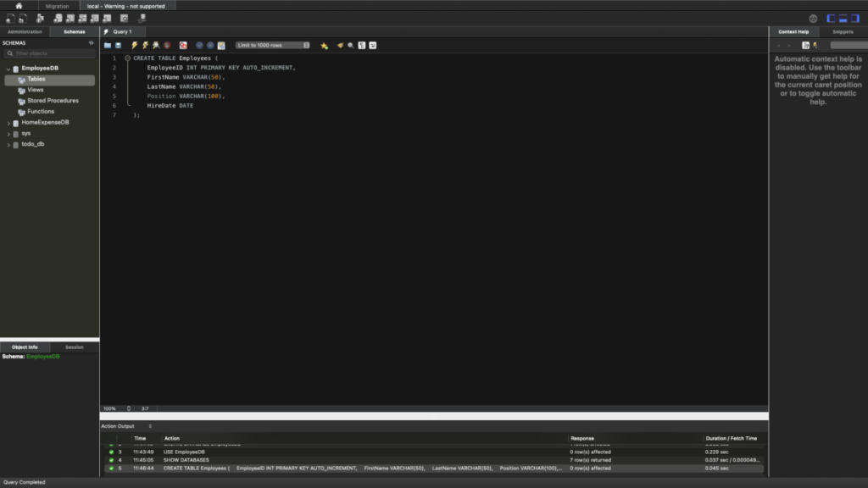Execute the SQL script with lightning bolt

point(134,45)
